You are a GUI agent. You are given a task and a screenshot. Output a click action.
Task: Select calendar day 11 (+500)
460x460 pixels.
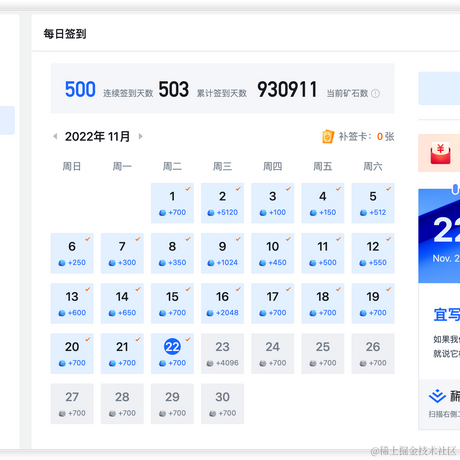click(323, 253)
